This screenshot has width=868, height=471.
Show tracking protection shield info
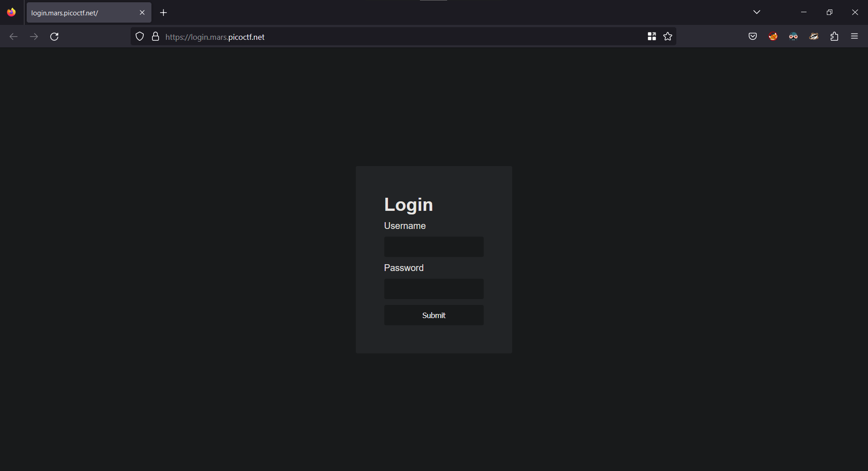tap(140, 37)
